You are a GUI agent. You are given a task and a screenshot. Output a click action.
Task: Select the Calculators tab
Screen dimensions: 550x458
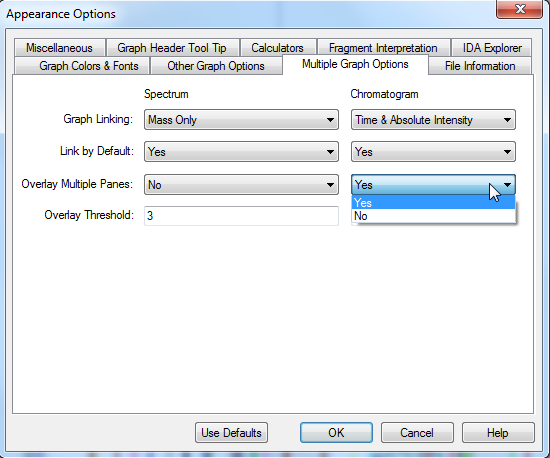(x=278, y=48)
